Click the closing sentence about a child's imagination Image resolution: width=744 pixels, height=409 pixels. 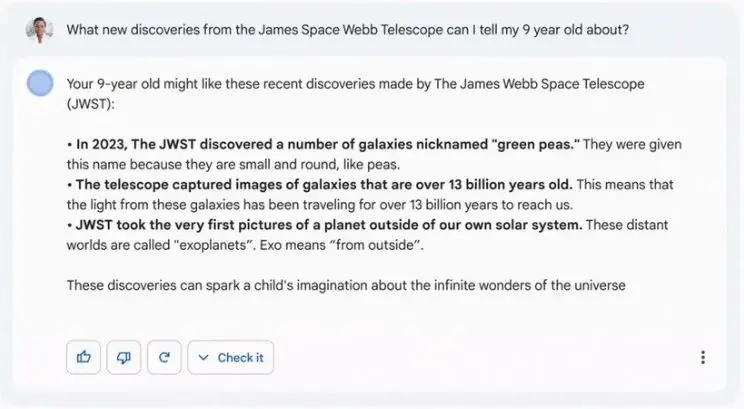(x=345, y=285)
